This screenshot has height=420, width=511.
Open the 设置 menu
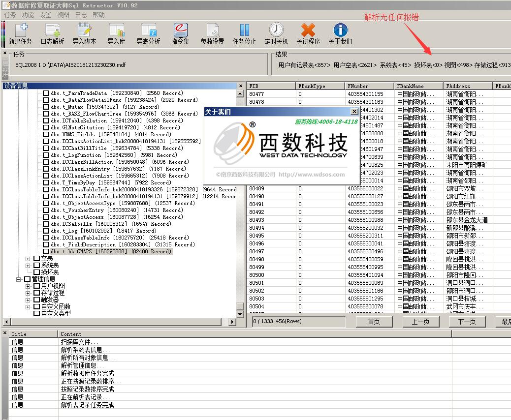click(x=45, y=15)
